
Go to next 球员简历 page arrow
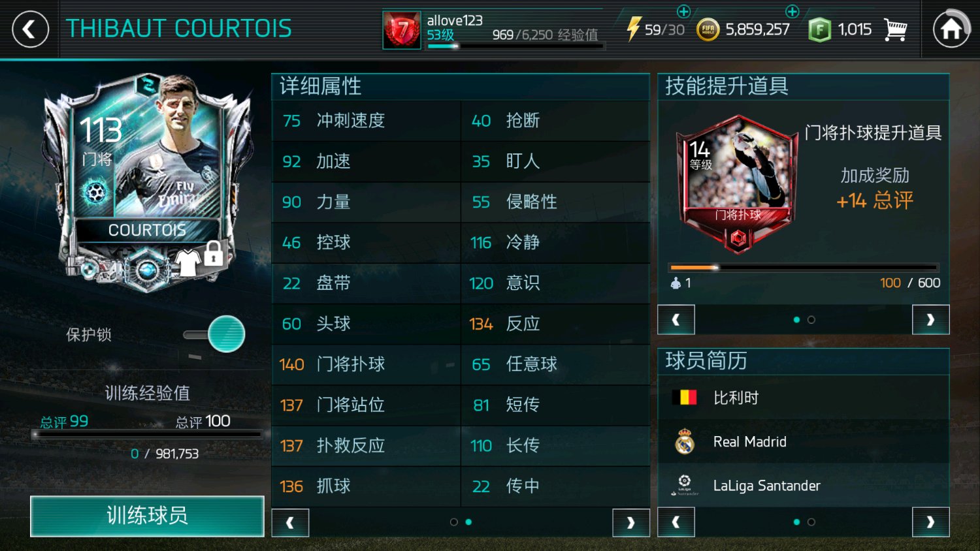(x=930, y=522)
